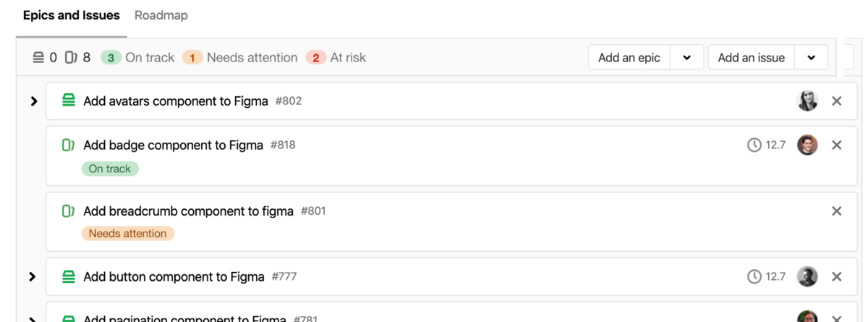Select the Epics and Issues tab
The height and width of the screenshot is (322, 868).
pos(72,15)
